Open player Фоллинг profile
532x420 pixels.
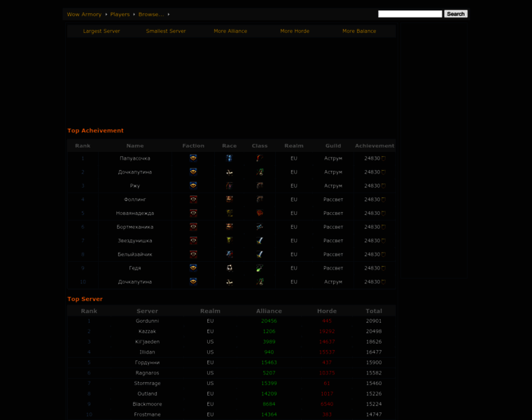click(134, 199)
